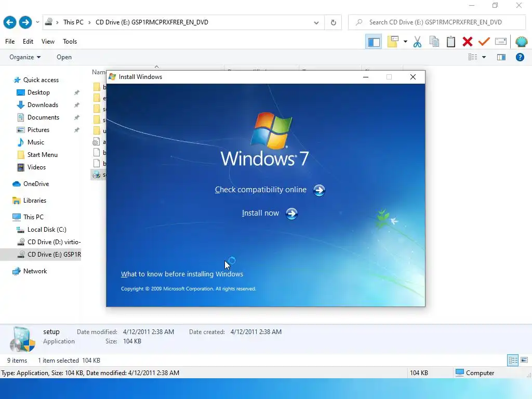Click the arrow icon beside Install now
532x399 pixels.
(292, 214)
